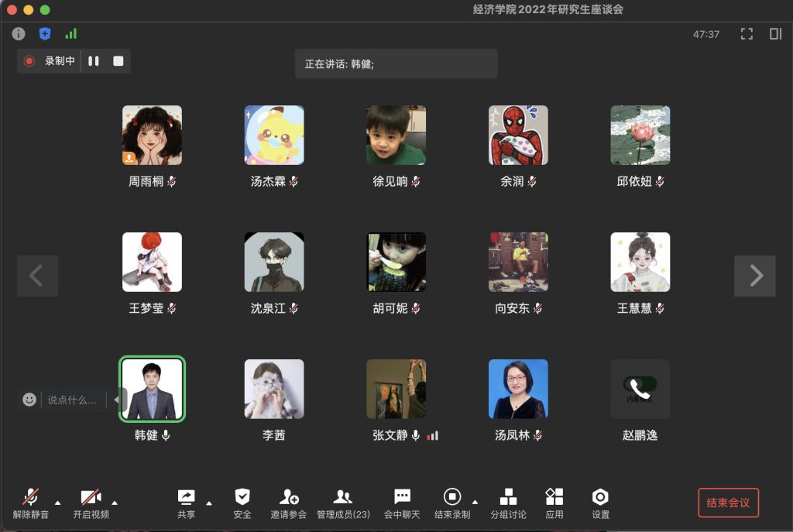
Task: Toggle the right sidebar panel
Action: [x=775, y=34]
